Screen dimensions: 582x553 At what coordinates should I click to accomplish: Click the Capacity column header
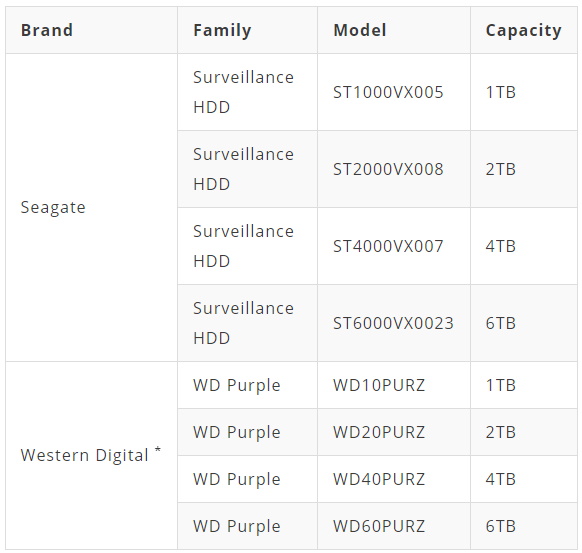(523, 30)
